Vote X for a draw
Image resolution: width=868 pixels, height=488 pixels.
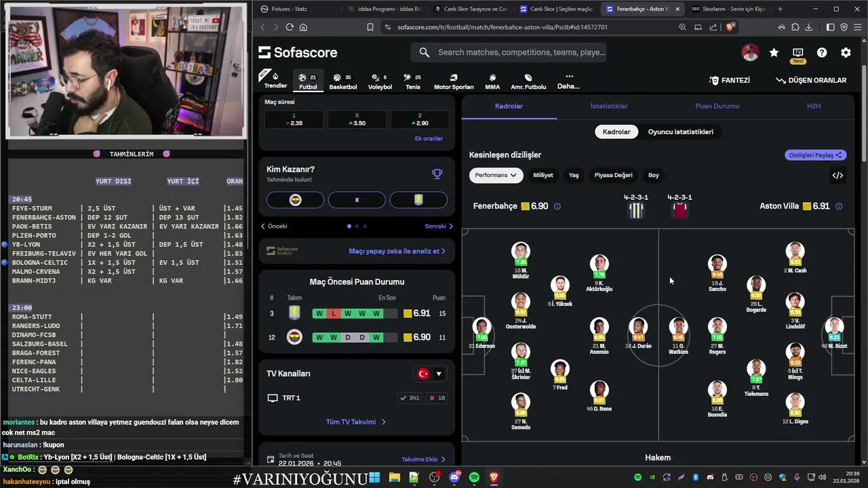357,200
